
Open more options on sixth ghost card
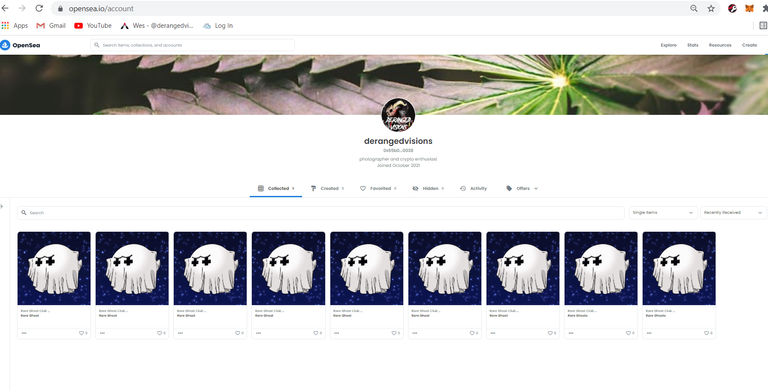pos(414,333)
